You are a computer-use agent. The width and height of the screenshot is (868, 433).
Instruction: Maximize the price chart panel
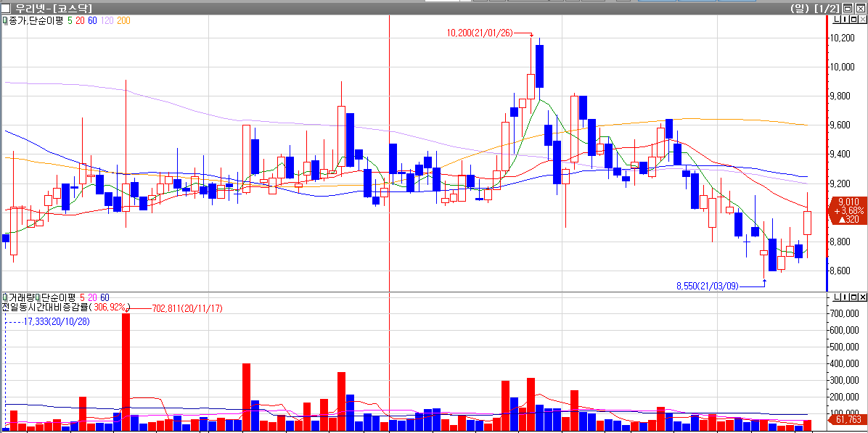[852, 20]
